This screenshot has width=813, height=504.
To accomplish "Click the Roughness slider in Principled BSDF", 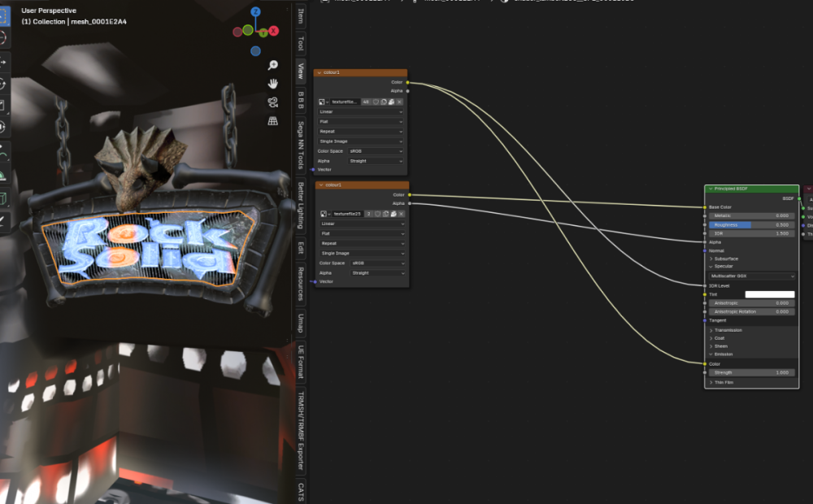I will click(752, 225).
